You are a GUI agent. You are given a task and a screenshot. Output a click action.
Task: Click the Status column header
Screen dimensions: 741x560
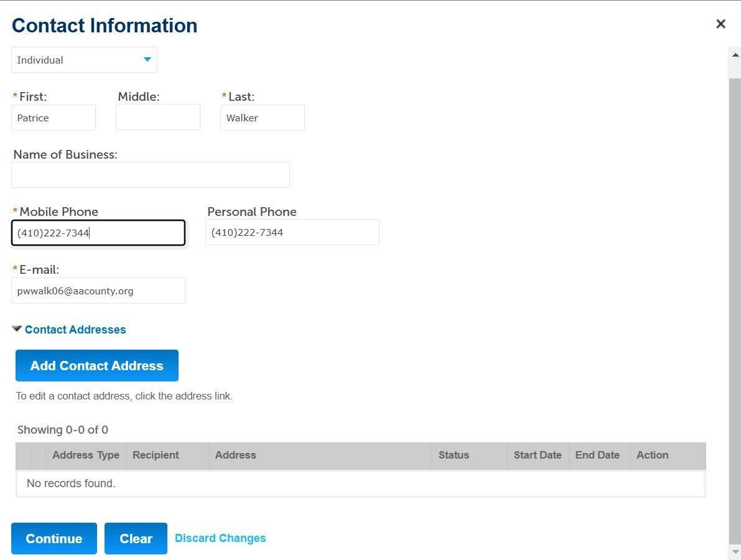click(453, 455)
